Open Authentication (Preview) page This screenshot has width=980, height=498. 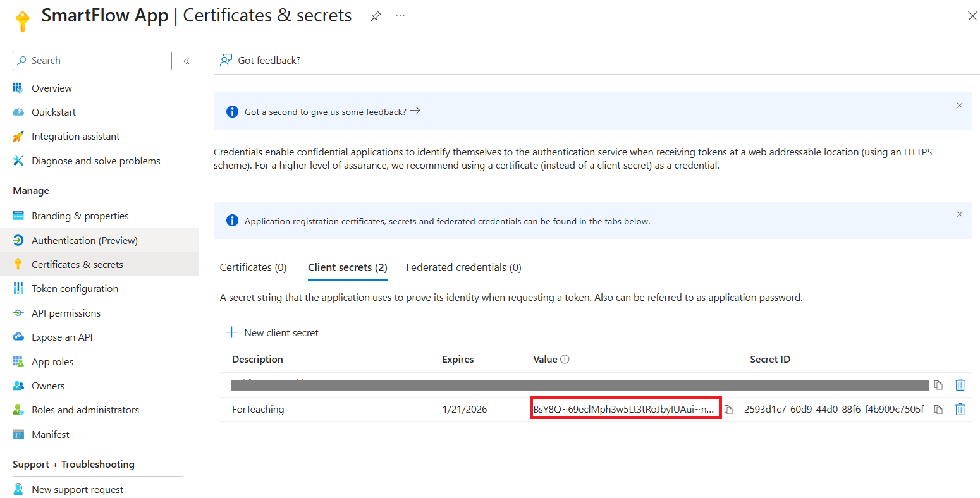[85, 240]
